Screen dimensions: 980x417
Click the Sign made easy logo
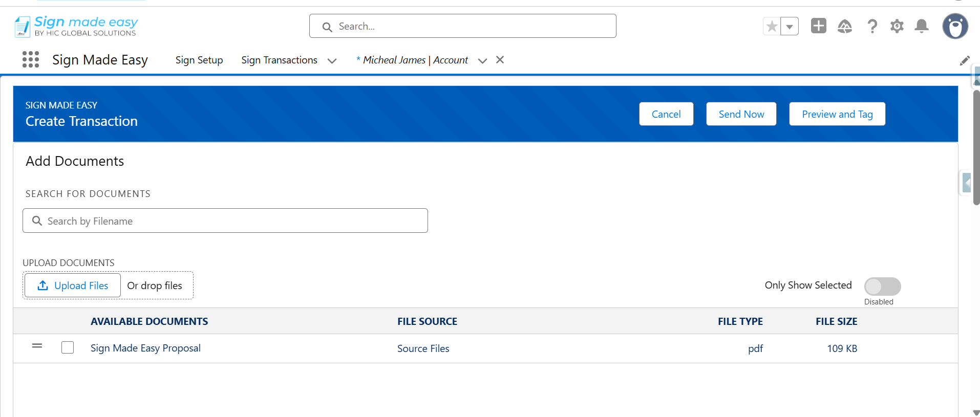pyautogui.click(x=76, y=26)
